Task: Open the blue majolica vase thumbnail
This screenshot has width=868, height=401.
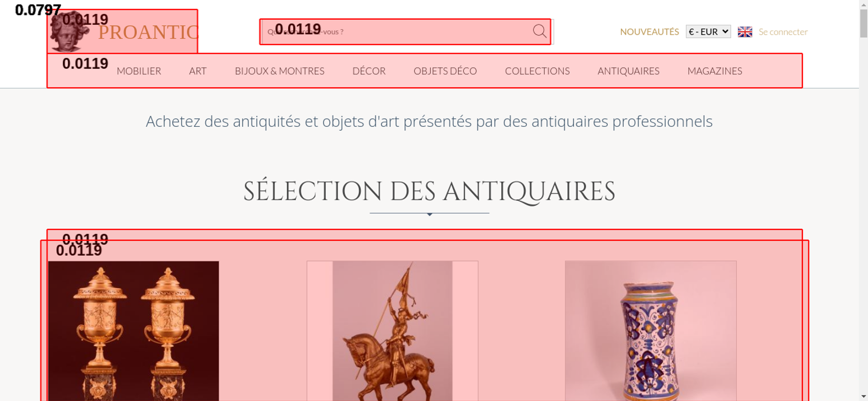Action: [651, 331]
